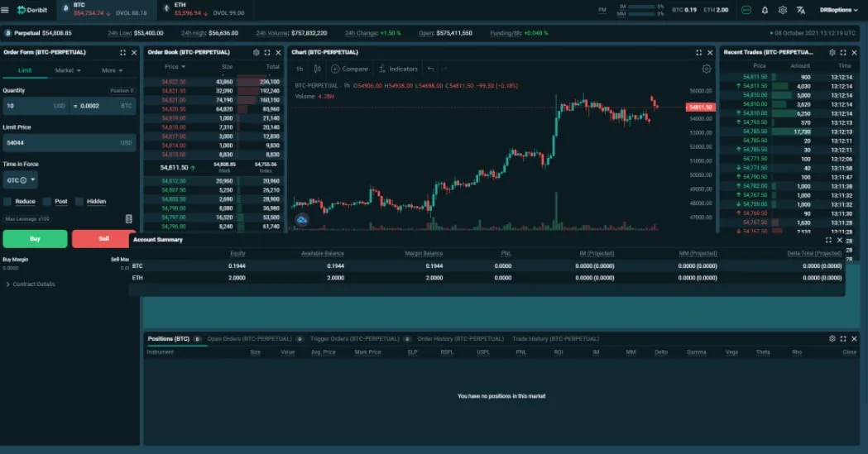
Task: Switch to Order History tab
Action: point(461,339)
